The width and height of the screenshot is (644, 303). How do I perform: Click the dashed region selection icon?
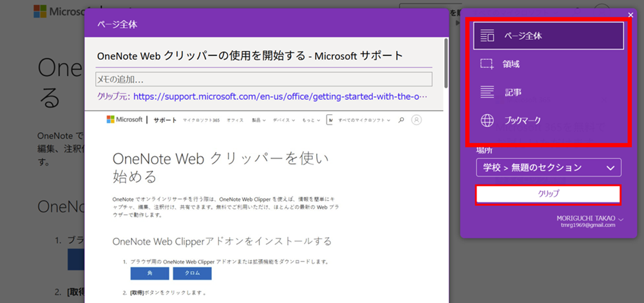(x=487, y=64)
